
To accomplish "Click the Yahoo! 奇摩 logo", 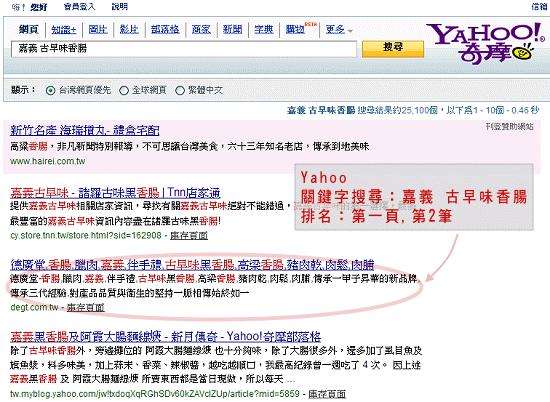I will click(485, 43).
